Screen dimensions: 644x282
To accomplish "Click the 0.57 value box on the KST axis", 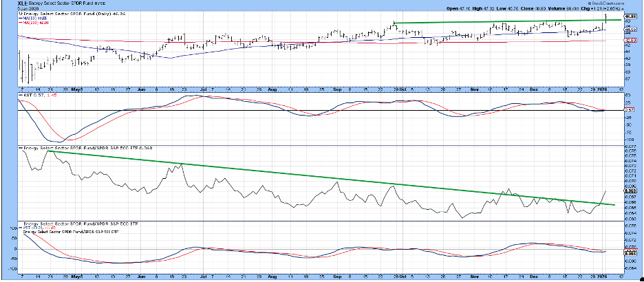I will (630, 111).
